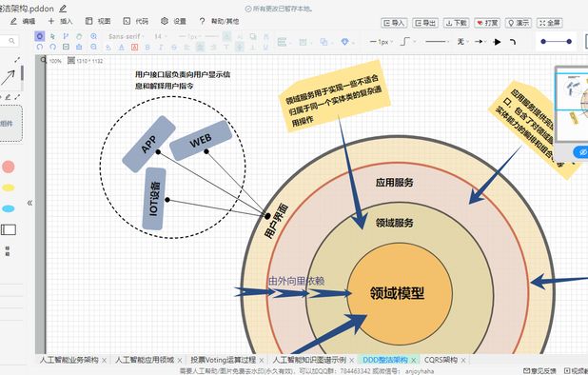Click the rename pencil icon beside file name
The image size is (588, 375).
click(x=63, y=9)
